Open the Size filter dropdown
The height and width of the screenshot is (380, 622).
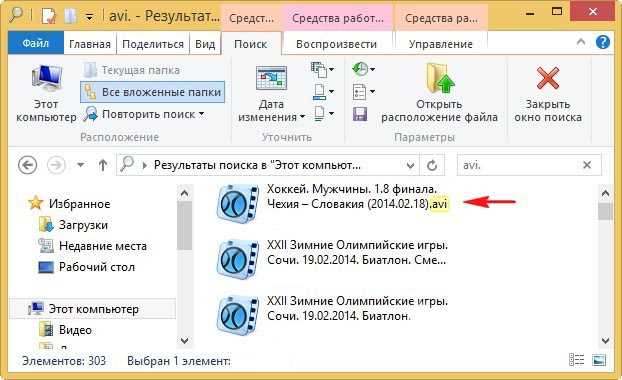(x=323, y=92)
